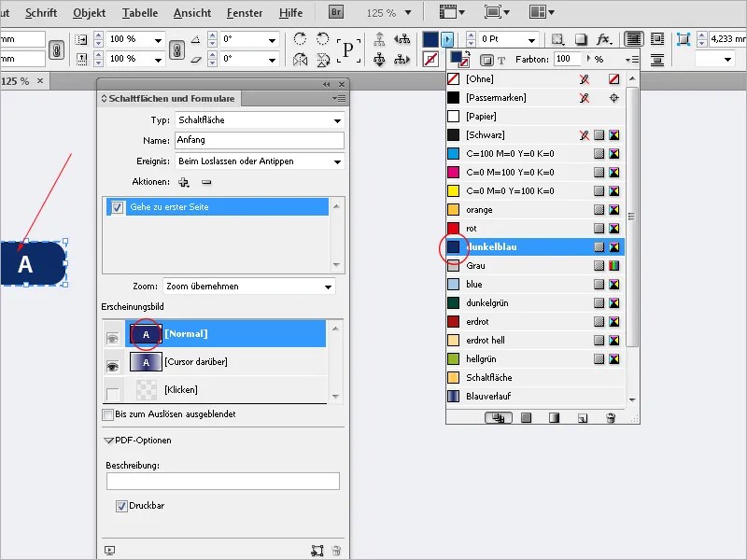Show gradient swatches icon in swatches footer
Screen dimensions: 747x560
click(x=554, y=418)
